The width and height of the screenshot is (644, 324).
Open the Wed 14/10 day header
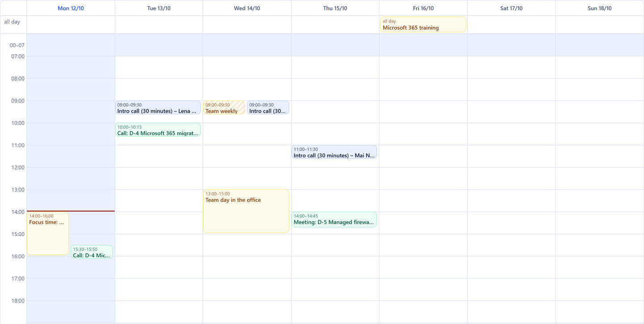coord(247,8)
